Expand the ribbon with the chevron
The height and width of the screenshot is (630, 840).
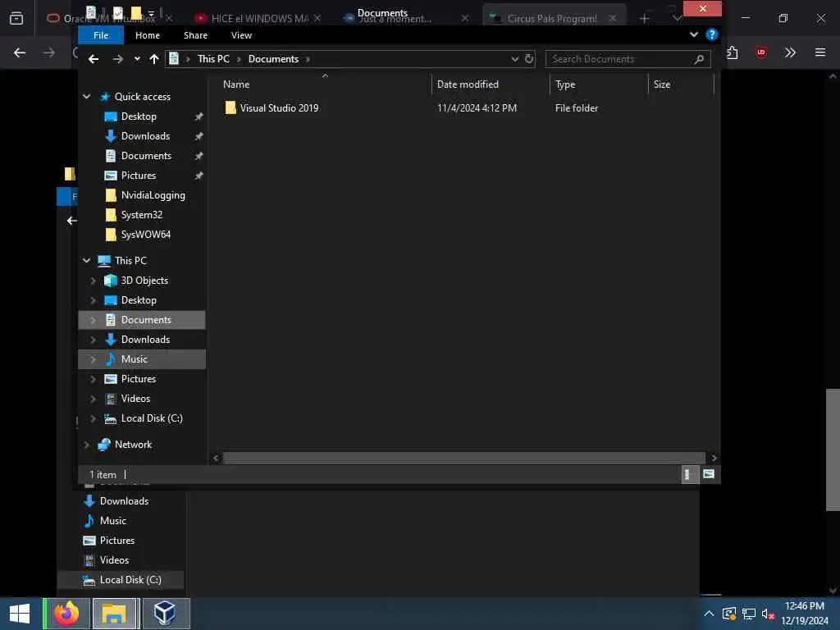[x=694, y=34]
